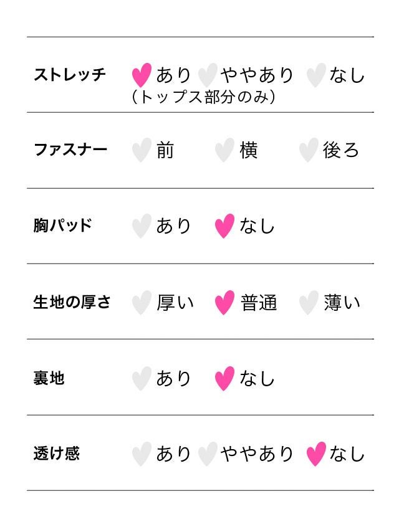Screen dimensions: 399x532
Task: Click the gray heart for 透け感 あり
Action: [142, 454]
